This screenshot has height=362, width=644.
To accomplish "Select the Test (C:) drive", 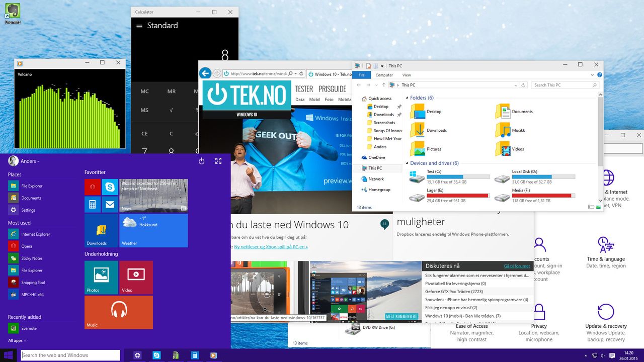I will tap(449, 177).
